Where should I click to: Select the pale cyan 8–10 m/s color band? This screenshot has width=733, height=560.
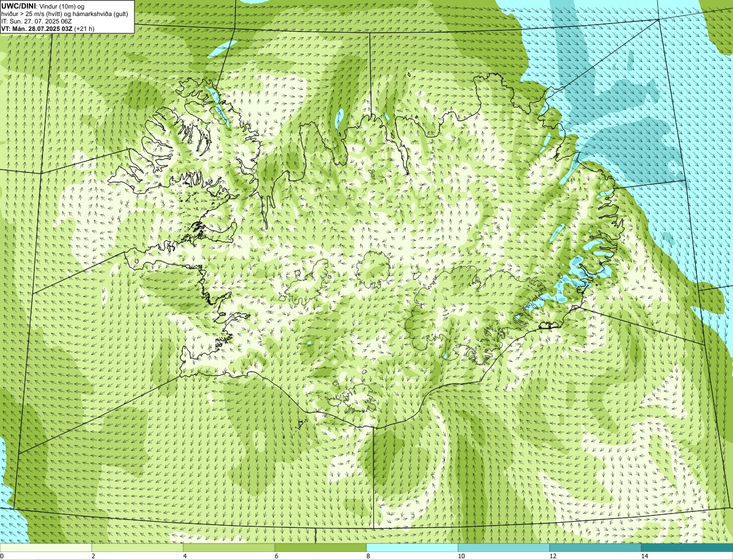pos(412,548)
